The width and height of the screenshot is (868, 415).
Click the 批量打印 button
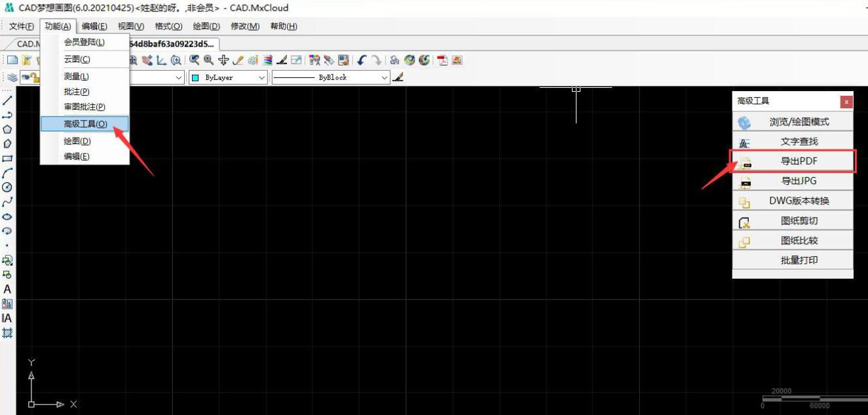coord(799,260)
